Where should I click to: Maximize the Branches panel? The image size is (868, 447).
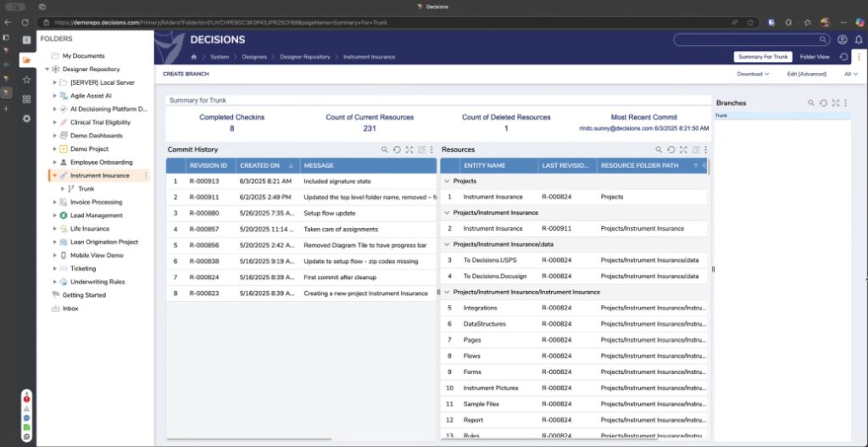[x=835, y=103]
